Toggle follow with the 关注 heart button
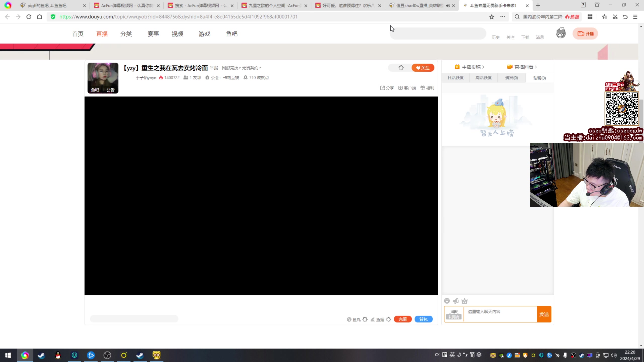Screen dimensions: 644x362 pyautogui.click(x=423, y=68)
